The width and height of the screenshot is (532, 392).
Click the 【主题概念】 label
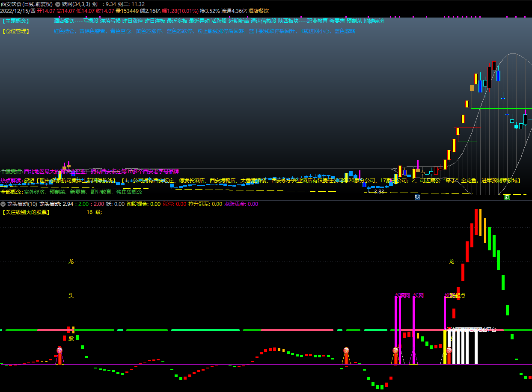[x=15, y=21]
